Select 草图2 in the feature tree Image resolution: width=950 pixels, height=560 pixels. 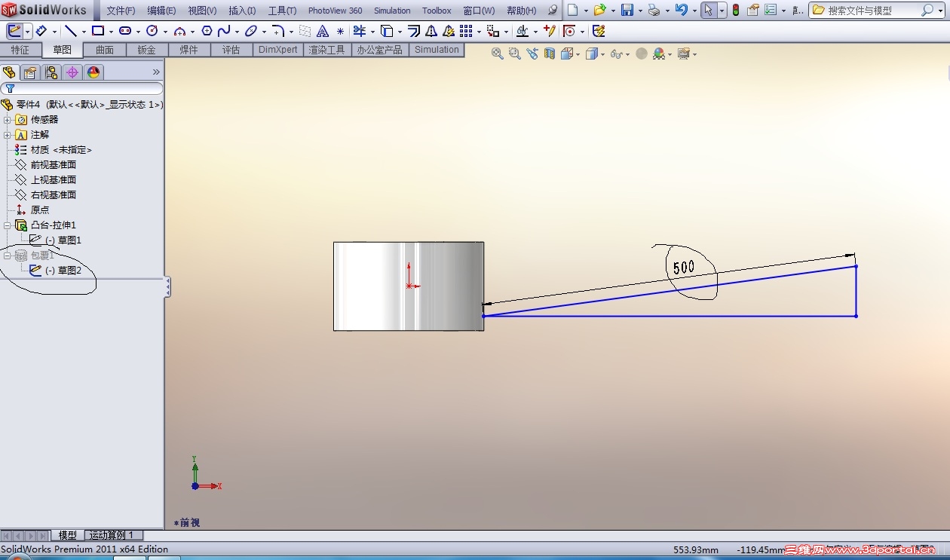pos(63,271)
